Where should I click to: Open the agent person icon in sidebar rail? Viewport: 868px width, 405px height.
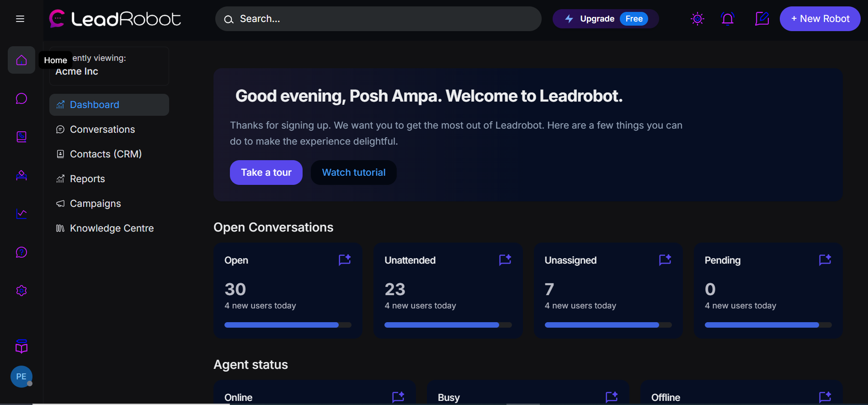(21, 175)
